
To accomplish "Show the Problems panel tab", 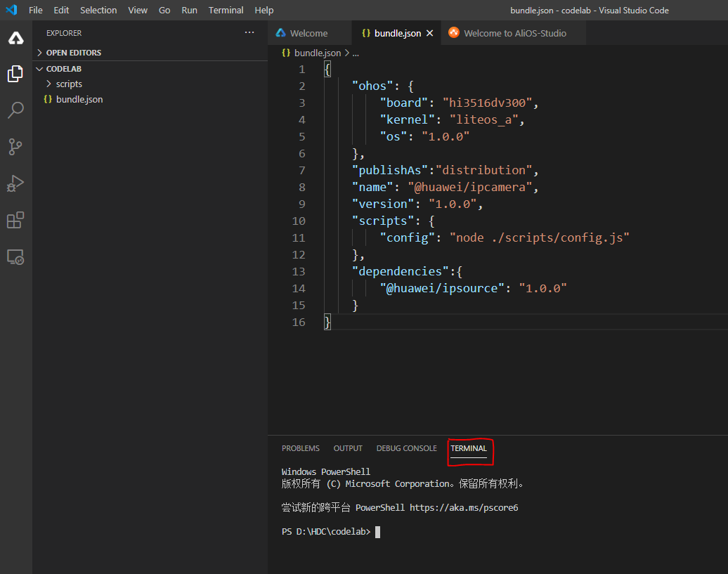I will [300, 448].
